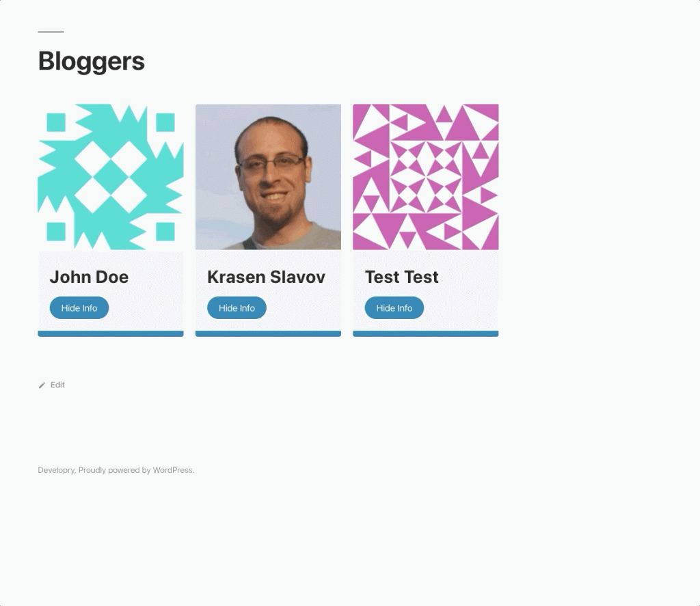Click the short line above Bloggers title
Screen dimensions: 700x606
[51, 32]
